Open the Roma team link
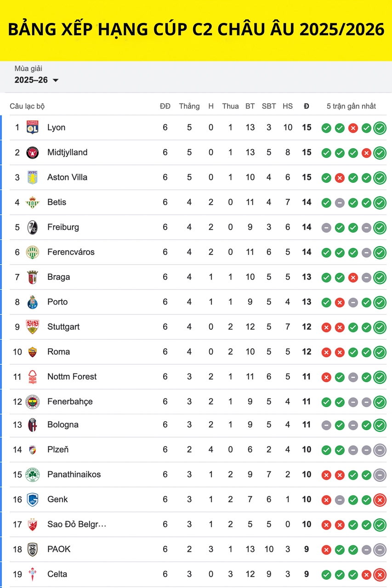Screen dimensions: 392x588 (58, 352)
